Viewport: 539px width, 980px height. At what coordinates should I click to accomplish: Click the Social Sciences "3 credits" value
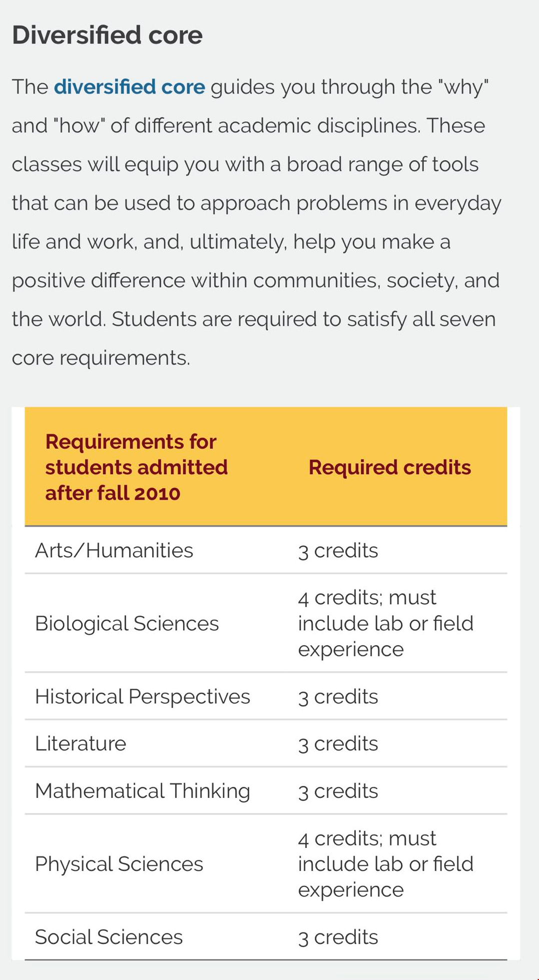(338, 937)
